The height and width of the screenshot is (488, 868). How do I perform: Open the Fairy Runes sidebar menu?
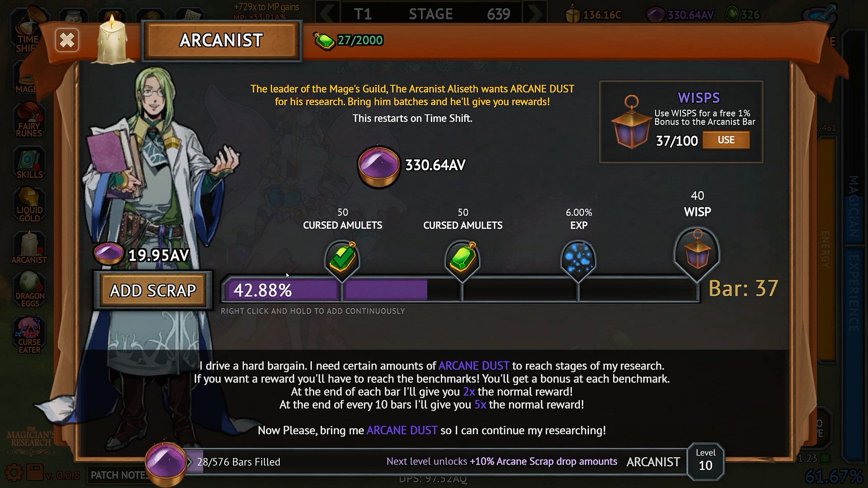[29, 120]
